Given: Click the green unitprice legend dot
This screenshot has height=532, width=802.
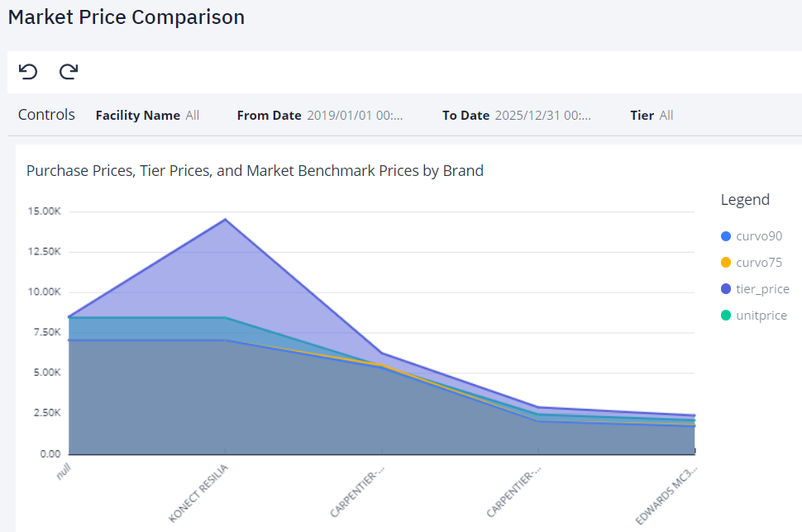Looking at the screenshot, I should [x=727, y=315].
